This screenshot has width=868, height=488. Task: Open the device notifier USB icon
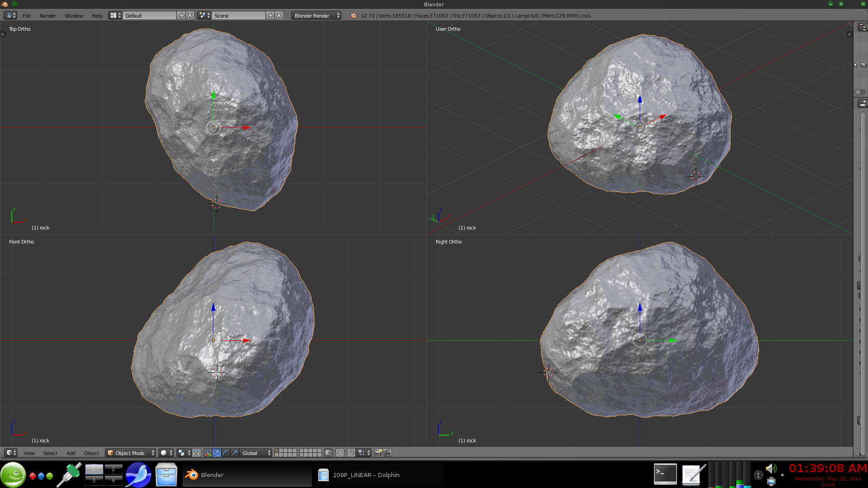tap(771, 481)
